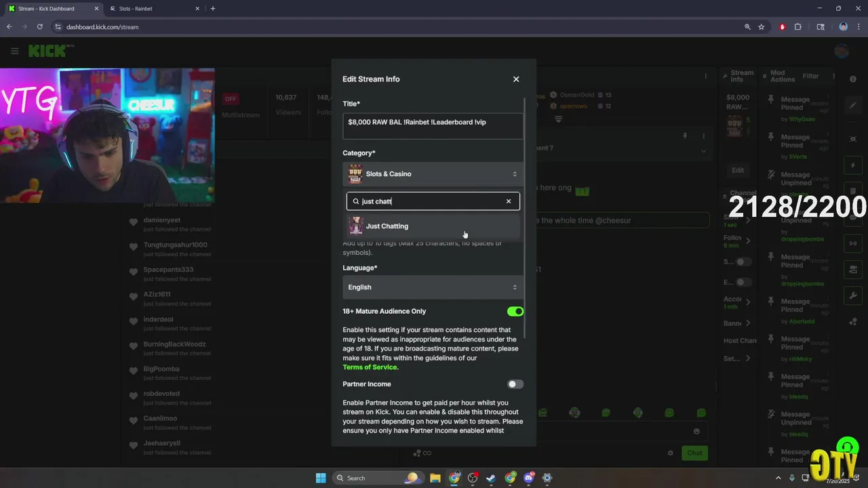Open Steam from the taskbar
868x488 pixels.
click(491, 478)
